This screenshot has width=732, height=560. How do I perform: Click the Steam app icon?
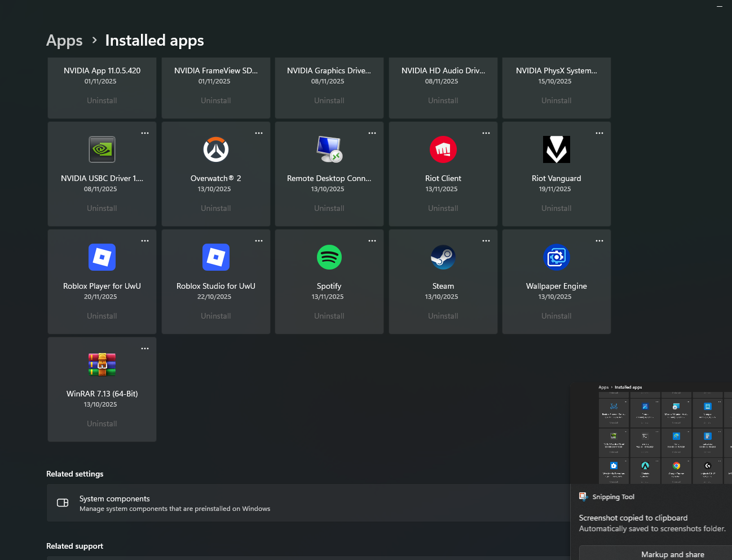443,257
